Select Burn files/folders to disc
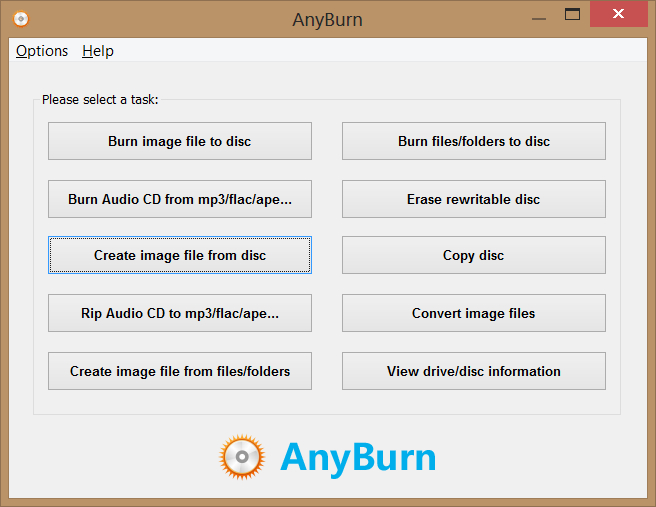Viewport: 656px width, 507px height. coord(474,141)
